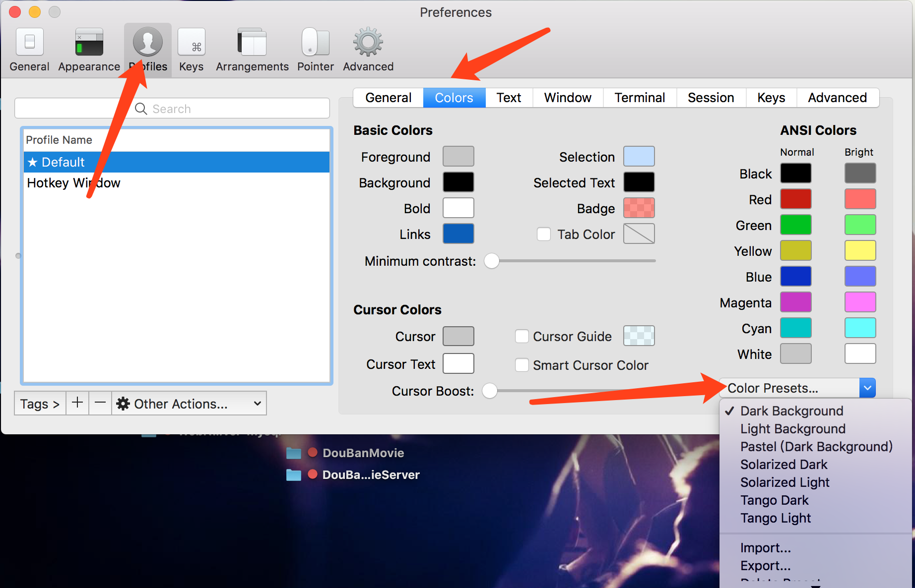This screenshot has height=588, width=915.
Task: Select the Hotkey Window profile
Action: (x=73, y=183)
